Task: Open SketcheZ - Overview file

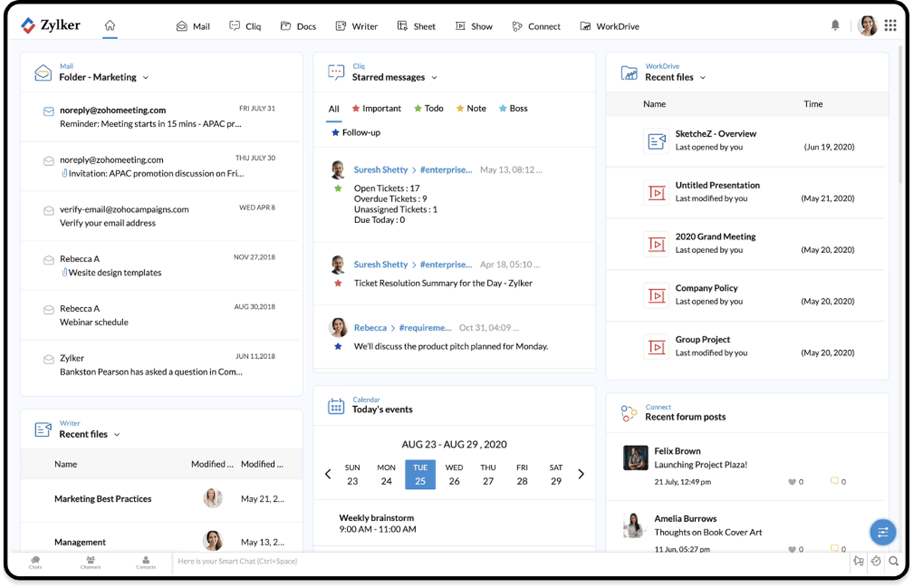Action: coord(716,134)
